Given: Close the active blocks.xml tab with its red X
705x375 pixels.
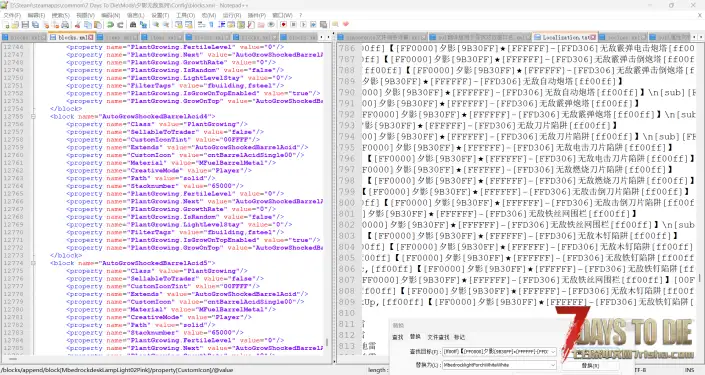Looking at the screenshot, I should [x=91, y=37].
